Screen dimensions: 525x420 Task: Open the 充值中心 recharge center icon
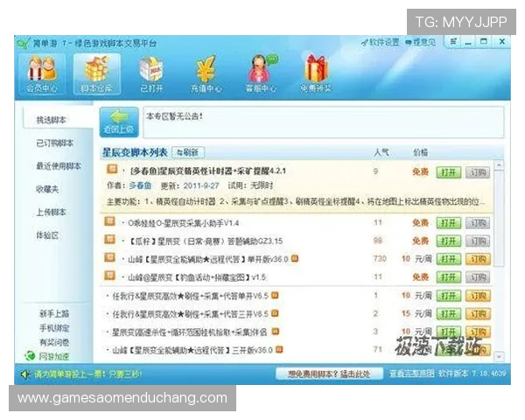click(x=206, y=74)
